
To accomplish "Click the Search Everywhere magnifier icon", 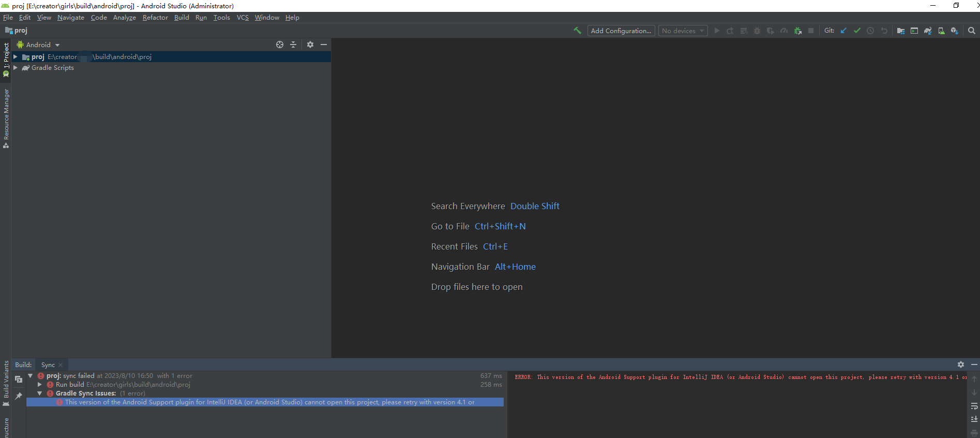I will tap(972, 31).
